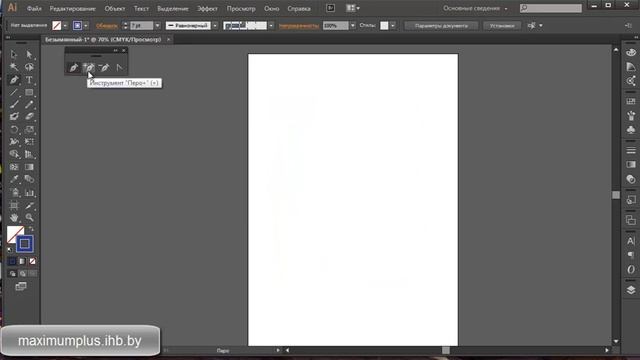This screenshot has width=640, height=360.
Task: Click the Stroke color swatch box
Action: pos(25,244)
